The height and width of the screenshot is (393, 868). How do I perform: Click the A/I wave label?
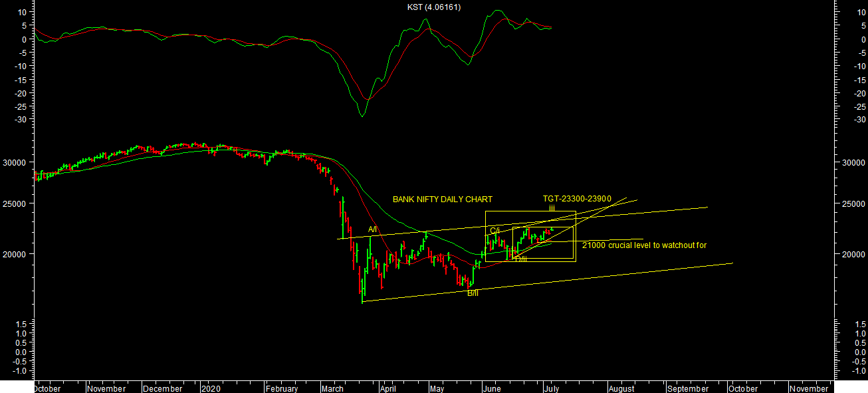pos(372,230)
